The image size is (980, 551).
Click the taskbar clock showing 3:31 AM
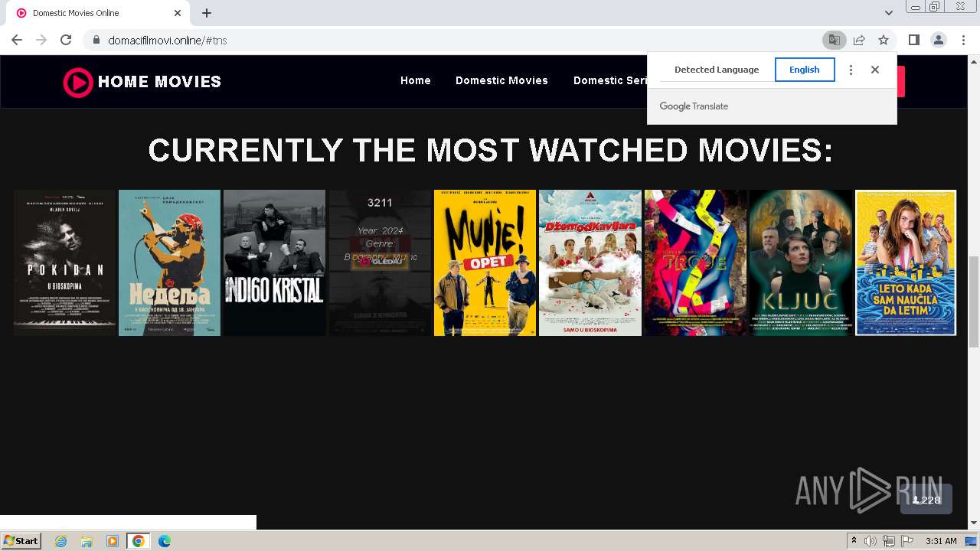tap(941, 541)
